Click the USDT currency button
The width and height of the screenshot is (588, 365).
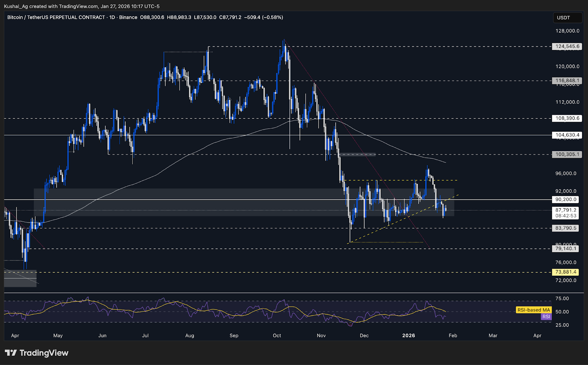567,17
